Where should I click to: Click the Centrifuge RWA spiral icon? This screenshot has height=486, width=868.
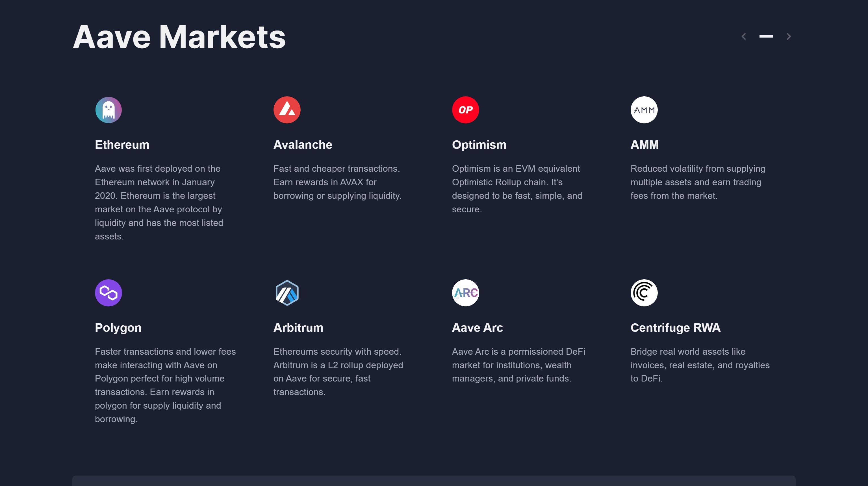[x=644, y=293]
